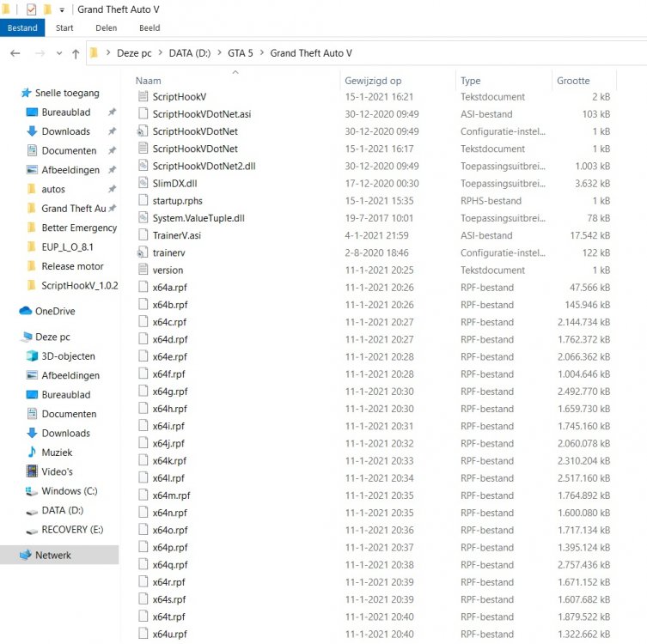Viewport: 647px width, 644px height.
Task: Click the version text document icon
Action: tap(143, 270)
